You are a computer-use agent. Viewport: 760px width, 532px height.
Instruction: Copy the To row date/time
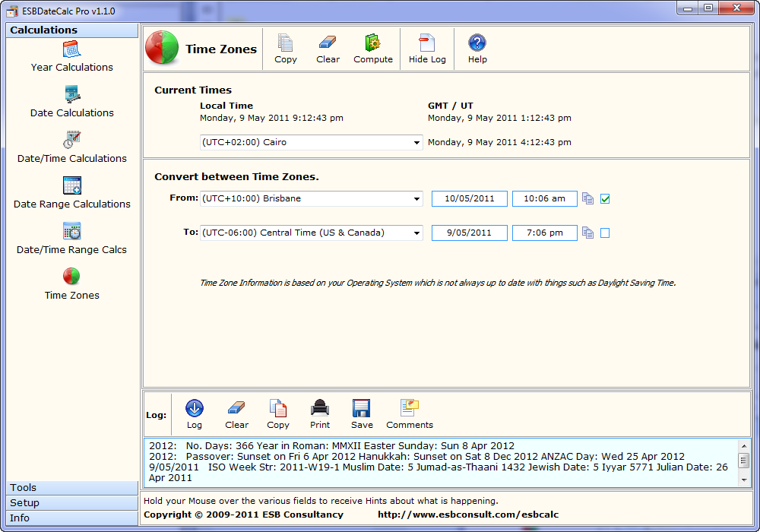588,233
